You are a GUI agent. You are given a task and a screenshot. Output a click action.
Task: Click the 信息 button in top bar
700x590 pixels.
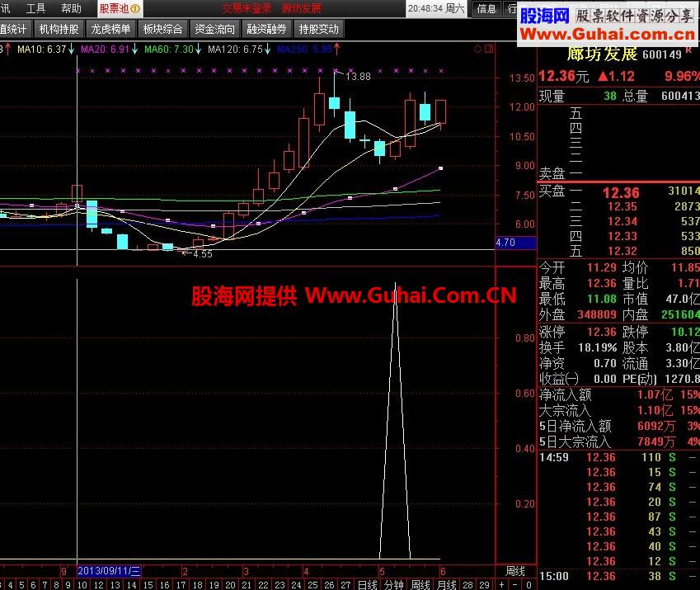tap(486, 8)
